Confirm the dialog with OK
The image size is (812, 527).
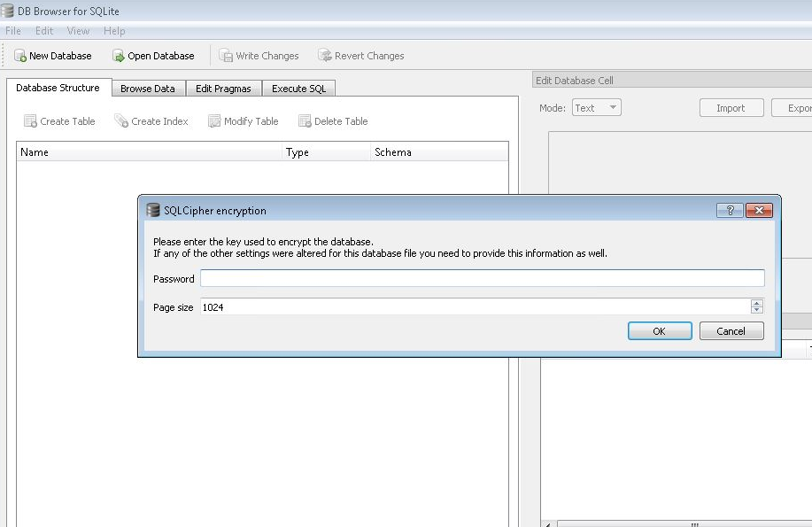point(660,331)
